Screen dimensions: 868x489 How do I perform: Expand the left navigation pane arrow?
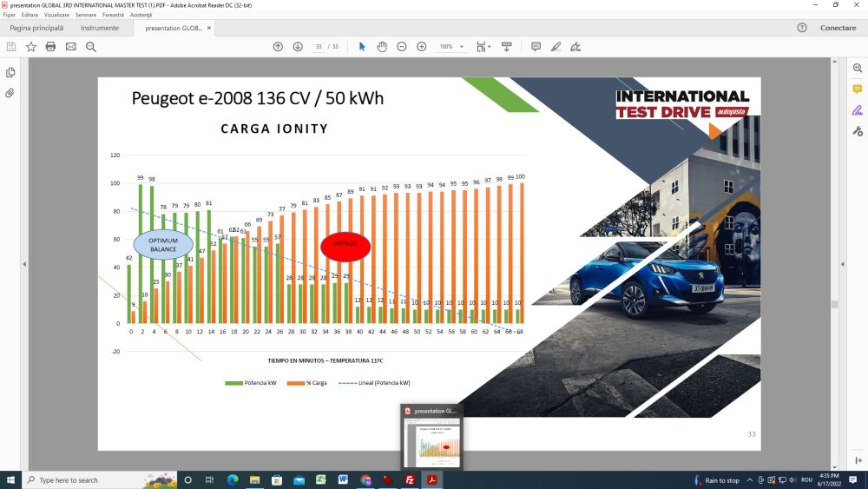[x=24, y=265]
